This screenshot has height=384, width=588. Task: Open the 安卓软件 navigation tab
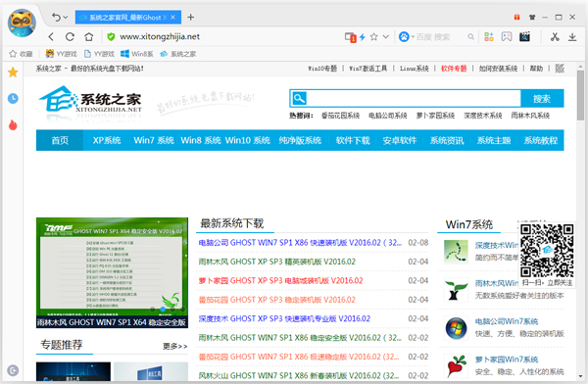pyautogui.click(x=400, y=140)
